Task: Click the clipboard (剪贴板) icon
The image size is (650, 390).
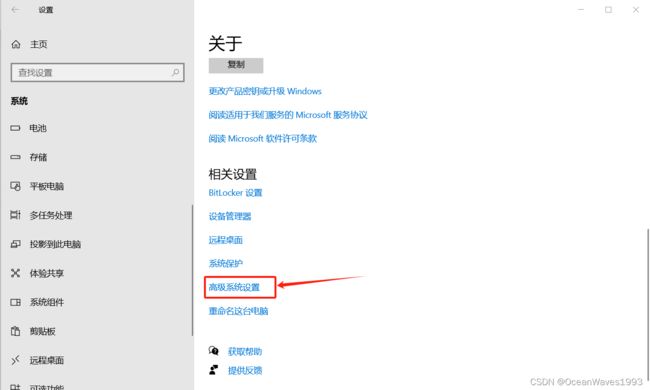Action: tap(15, 331)
